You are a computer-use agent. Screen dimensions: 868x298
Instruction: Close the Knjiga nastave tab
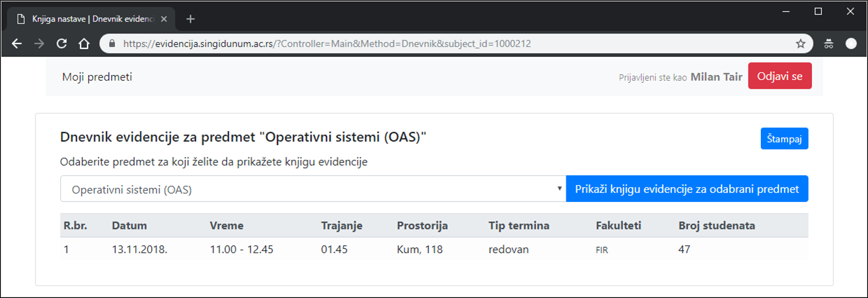(x=166, y=19)
